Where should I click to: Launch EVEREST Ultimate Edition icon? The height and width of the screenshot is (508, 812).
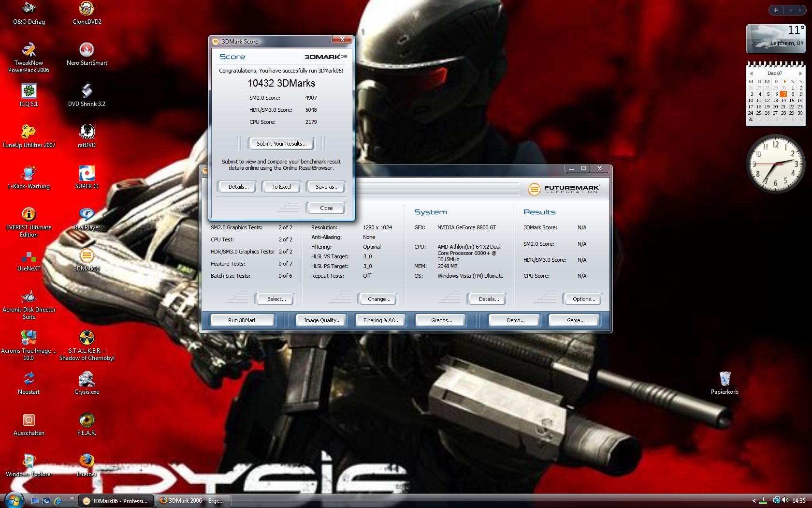[x=29, y=223]
